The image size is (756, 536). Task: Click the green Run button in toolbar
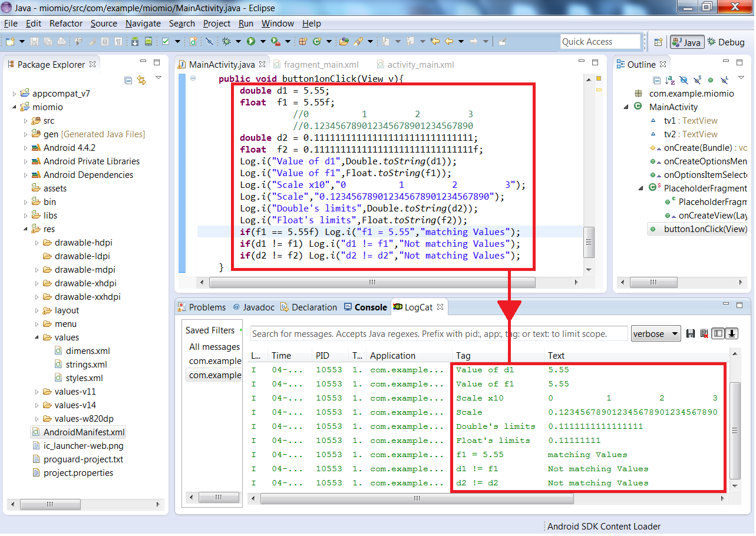[251, 41]
